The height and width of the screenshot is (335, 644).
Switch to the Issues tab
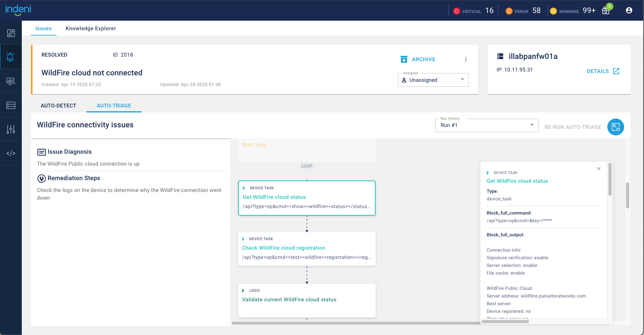pos(44,28)
